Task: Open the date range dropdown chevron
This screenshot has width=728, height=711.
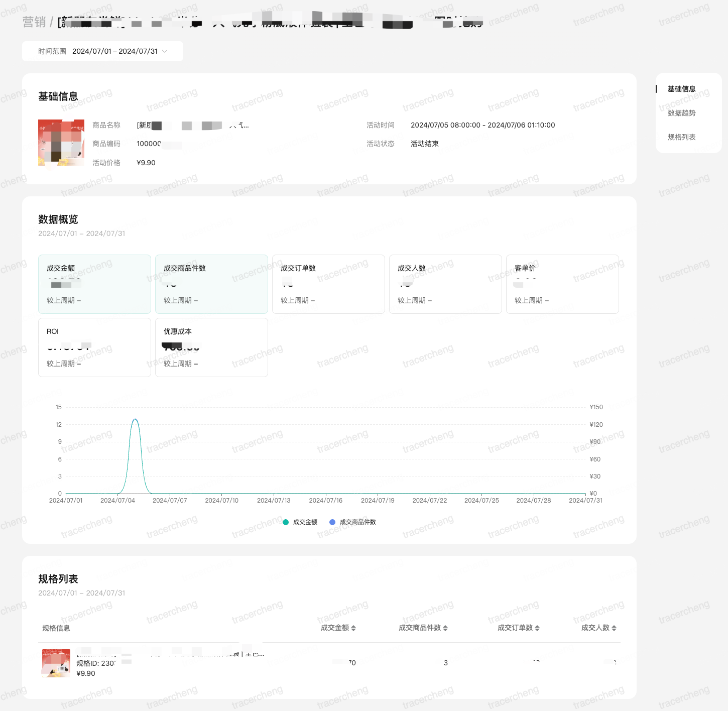Action: click(x=165, y=51)
